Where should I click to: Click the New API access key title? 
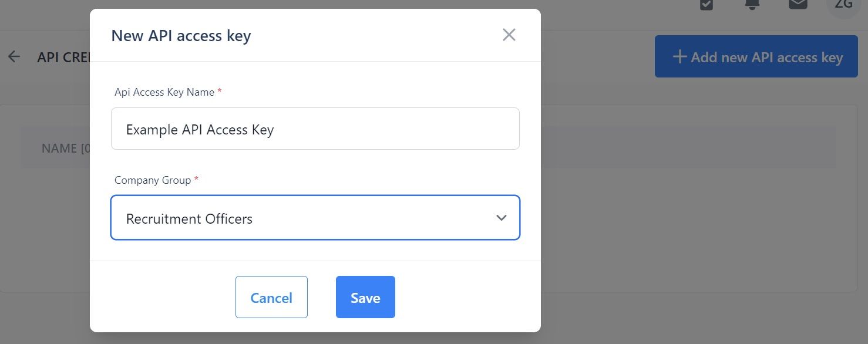[x=181, y=36]
